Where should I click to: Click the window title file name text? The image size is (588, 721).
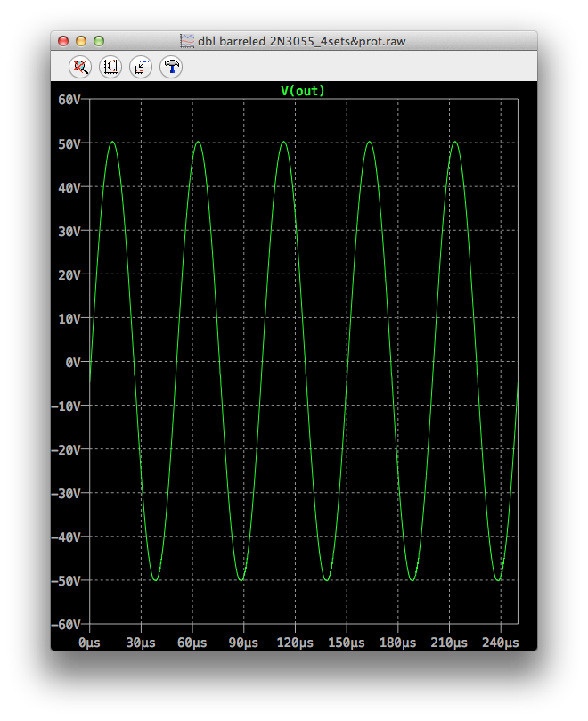(302, 41)
